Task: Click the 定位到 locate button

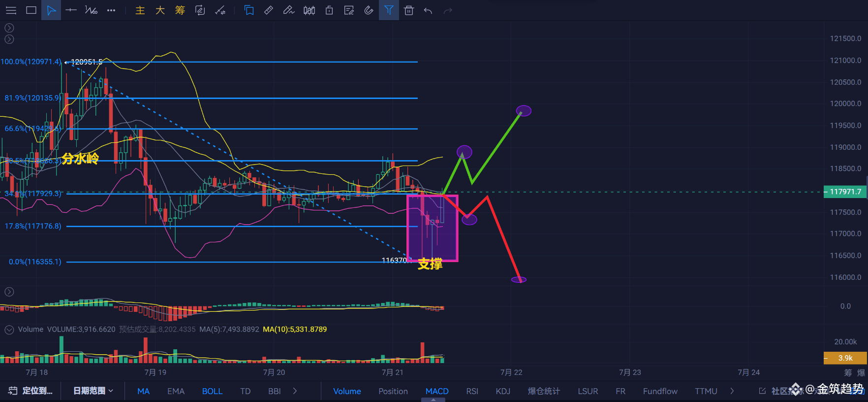Action: (31, 391)
